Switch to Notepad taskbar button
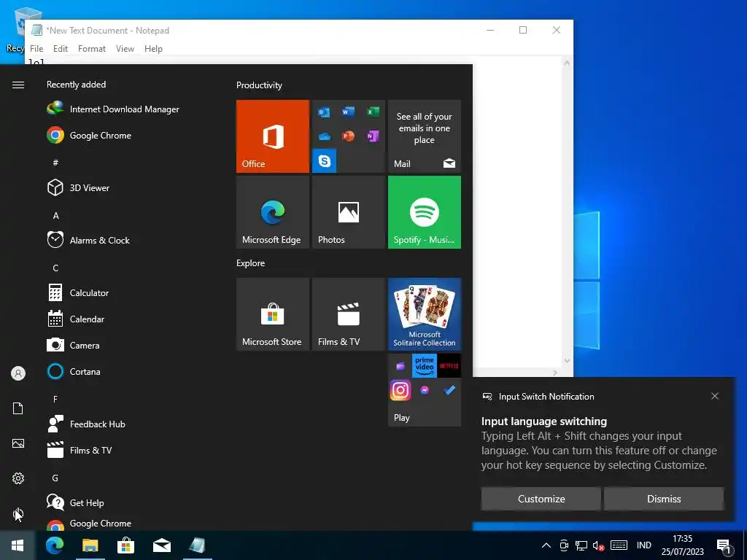 click(x=197, y=545)
